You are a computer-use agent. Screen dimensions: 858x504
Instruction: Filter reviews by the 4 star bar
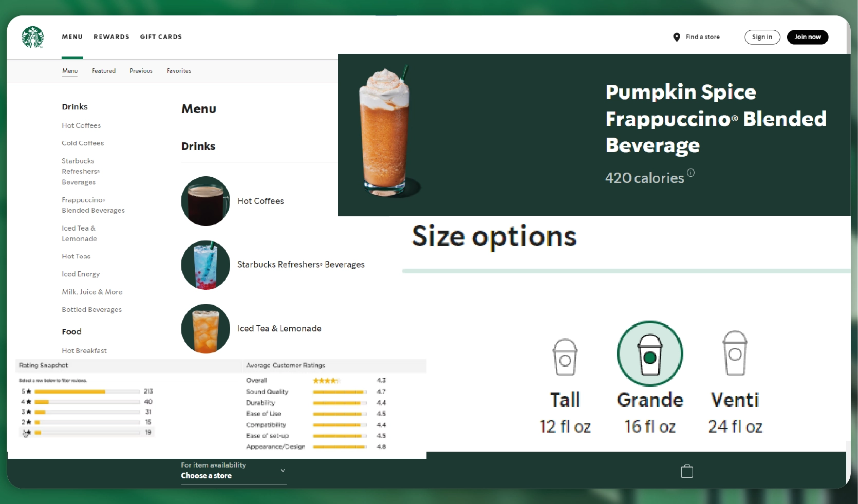tap(86, 402)
